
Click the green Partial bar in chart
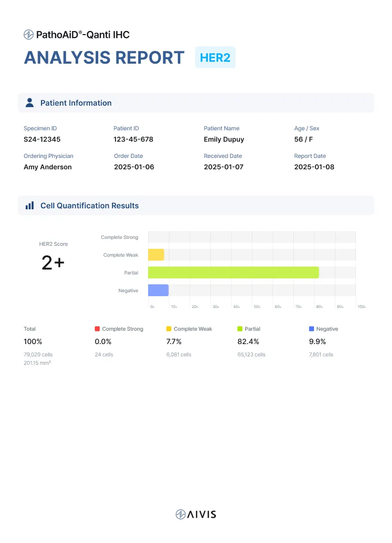(x=233, y=272)
